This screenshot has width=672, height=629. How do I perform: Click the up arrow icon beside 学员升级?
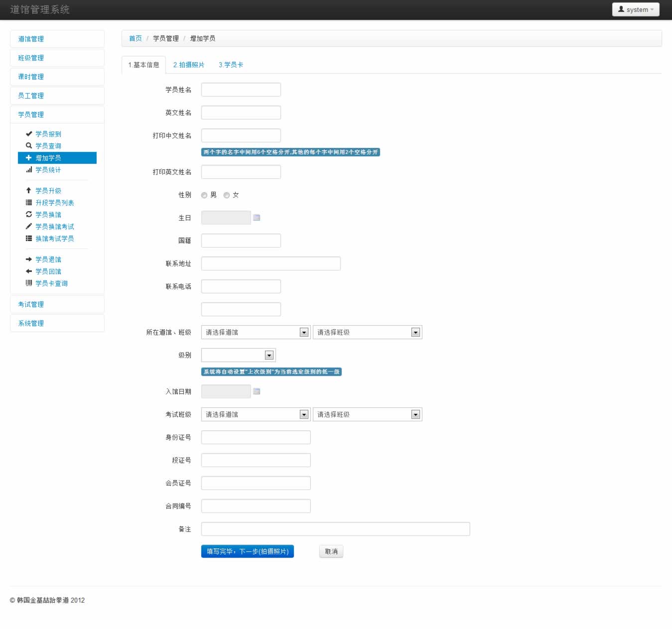pos(29,191)
